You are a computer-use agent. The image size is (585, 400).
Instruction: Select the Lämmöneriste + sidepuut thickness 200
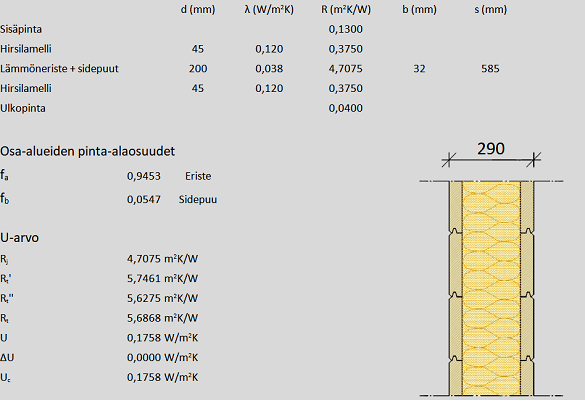coord(198,69)
